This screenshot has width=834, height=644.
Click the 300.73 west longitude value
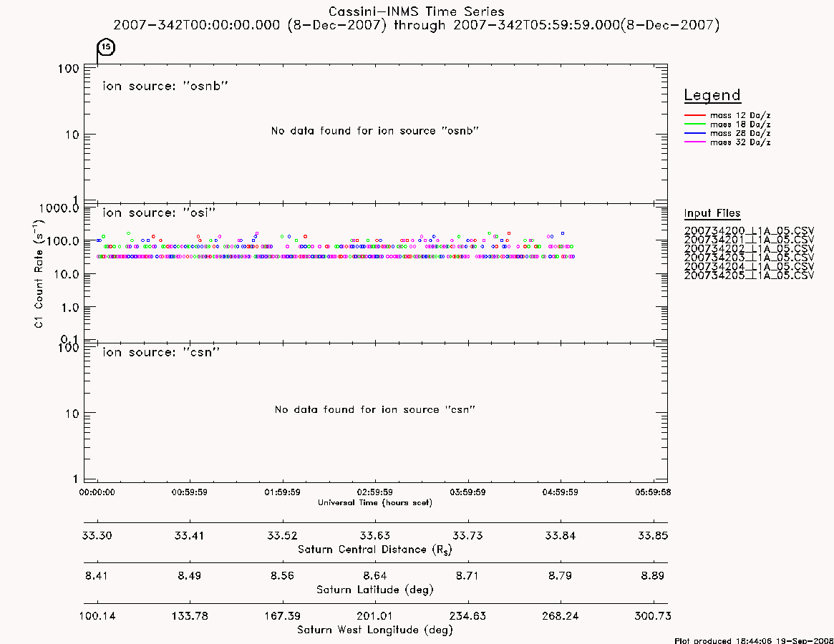coord(653,616)
